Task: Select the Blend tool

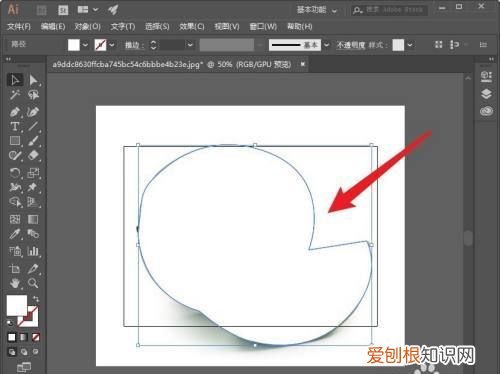Action: pyautogui.click(x=33, y=234)
